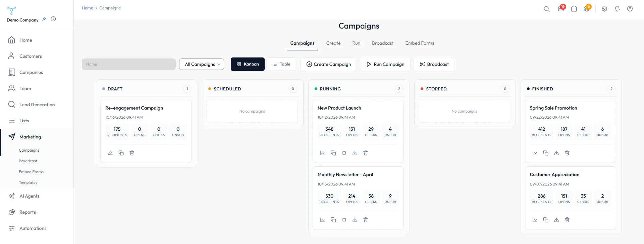The image size is (644, 244).
Task: Open the All Campaigns filter dropdown
Action: pyautogui.click(x=202, y=64)
